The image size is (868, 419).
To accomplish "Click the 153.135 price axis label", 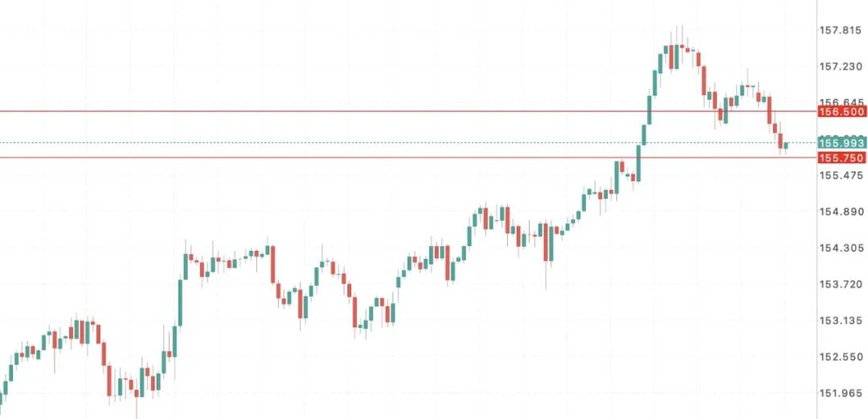I will click(x=840, y=320).
